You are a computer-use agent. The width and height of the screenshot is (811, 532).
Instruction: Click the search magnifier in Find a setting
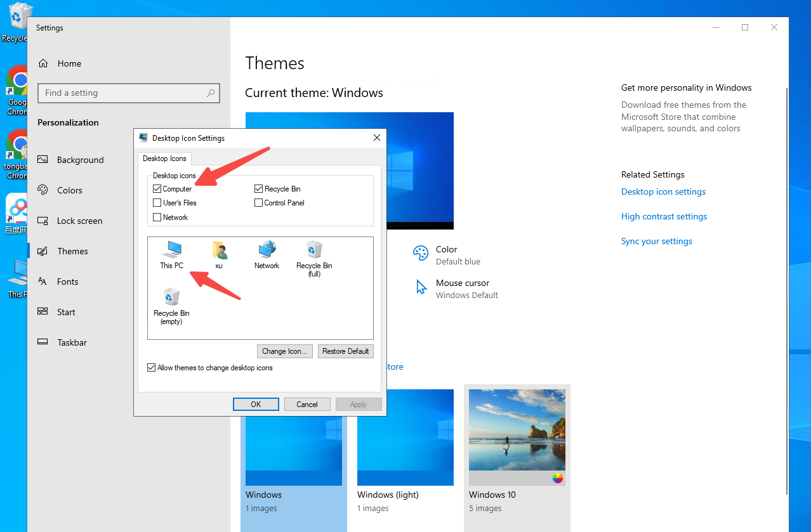[211, 93]
